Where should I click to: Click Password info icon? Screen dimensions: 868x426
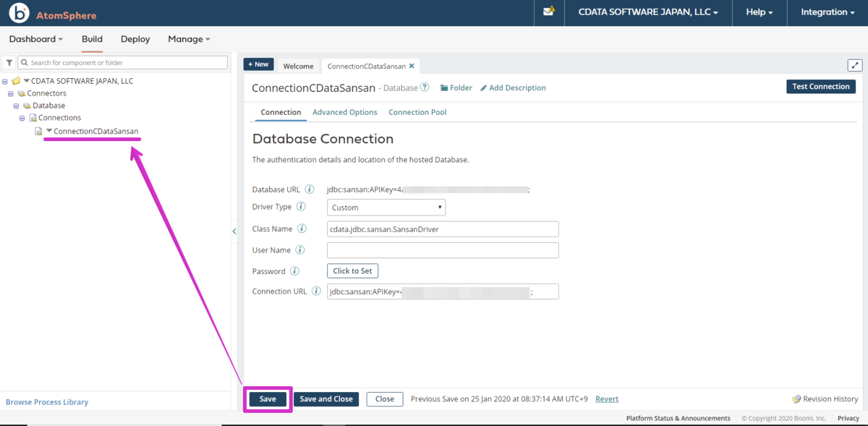[x=294, y=271]
